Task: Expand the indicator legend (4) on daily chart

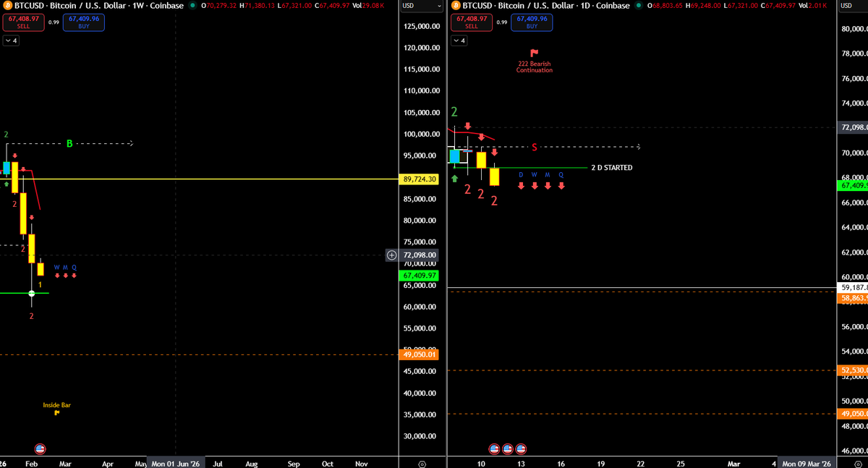Action: tap(459, 41)
